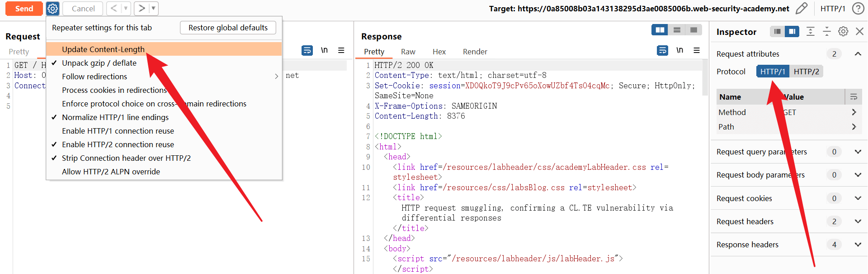
Task: Open Inspector settings gear icon
Action: coord(843,31)
